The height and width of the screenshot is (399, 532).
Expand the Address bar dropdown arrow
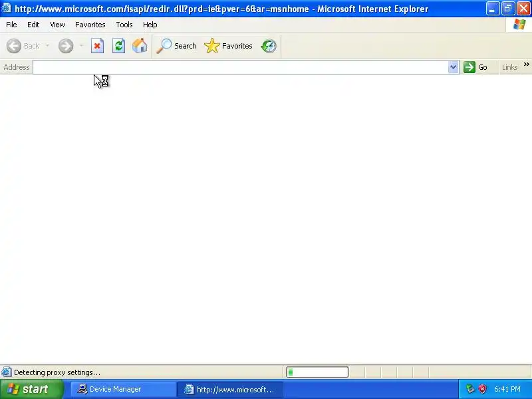[453, 67]
